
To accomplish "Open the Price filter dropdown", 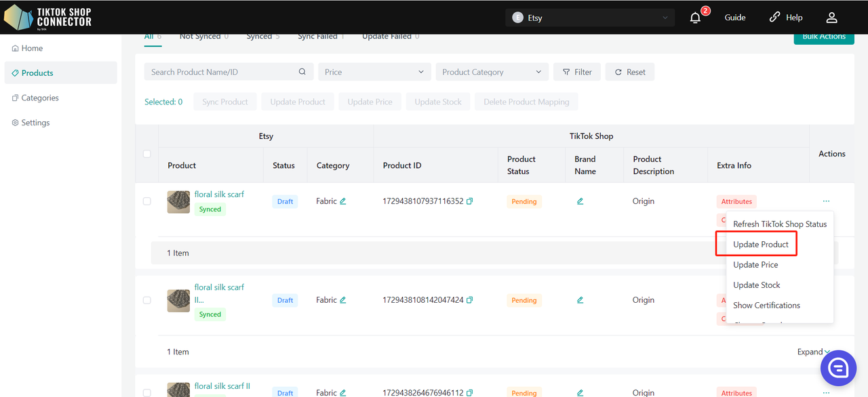I will pyautogui.click(x=374, y=72).
